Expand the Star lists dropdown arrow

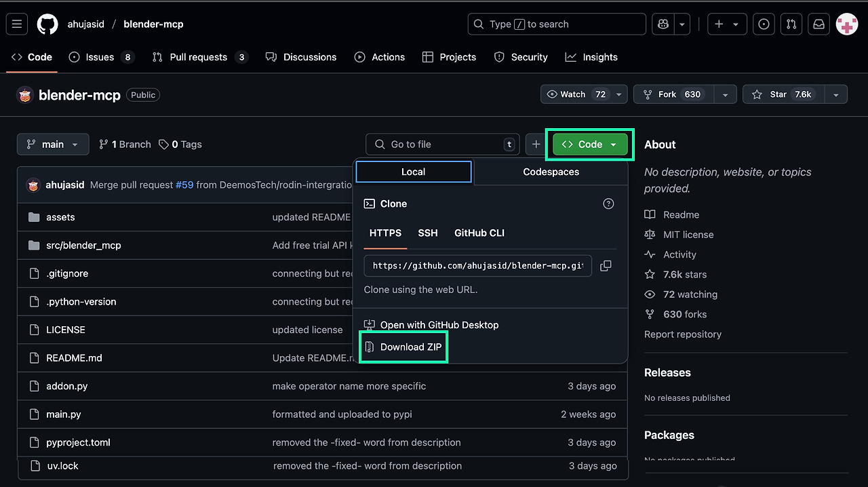(836, 94)
